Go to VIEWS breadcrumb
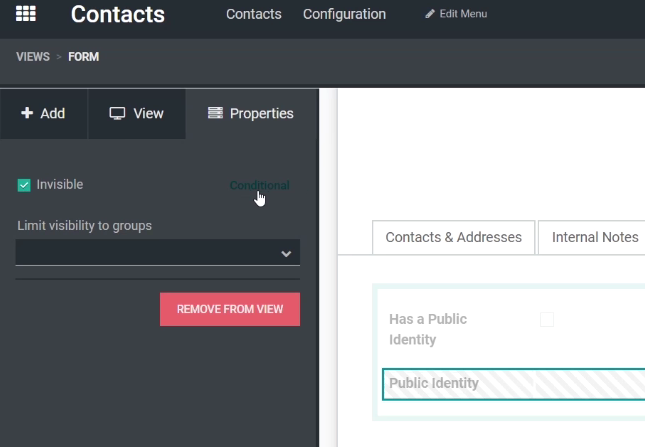The image size is (645, 447). pyautogui.click(x=33, y=57)
